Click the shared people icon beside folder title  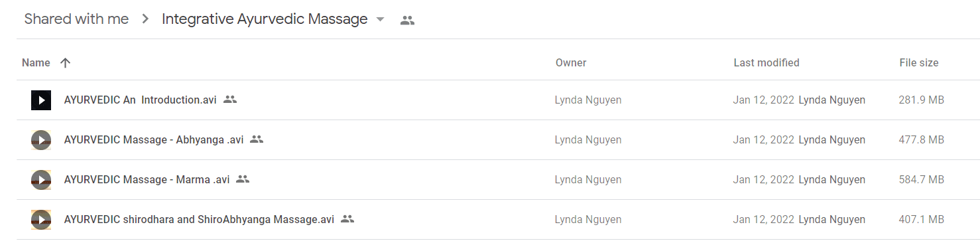pyautogui.click(x=407, y=20)
